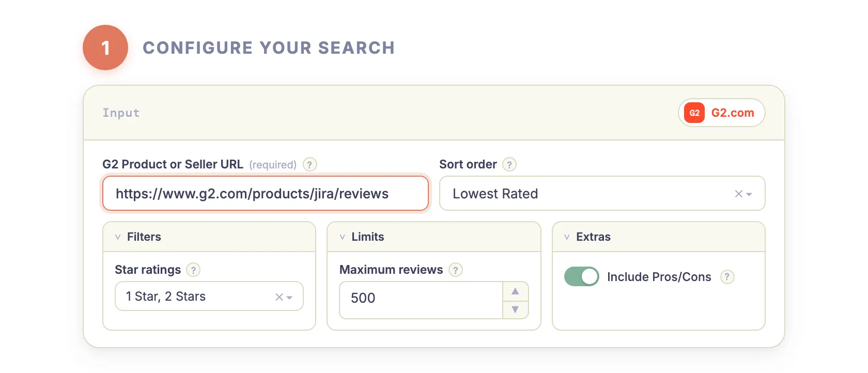Increment Maximum reviews with the up arrow
The image size is (868, 373).
point(516,291)
